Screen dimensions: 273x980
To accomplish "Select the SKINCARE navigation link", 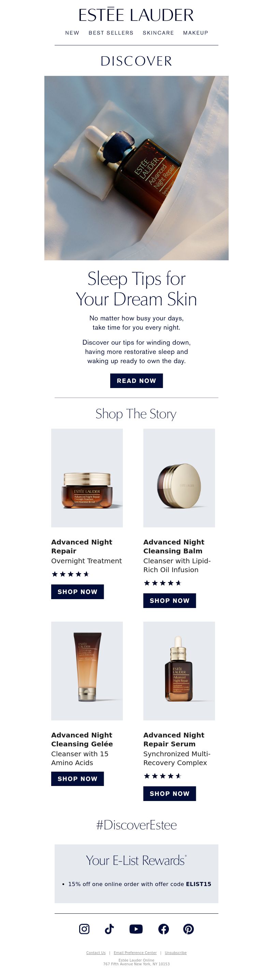I will coord(158,33).
